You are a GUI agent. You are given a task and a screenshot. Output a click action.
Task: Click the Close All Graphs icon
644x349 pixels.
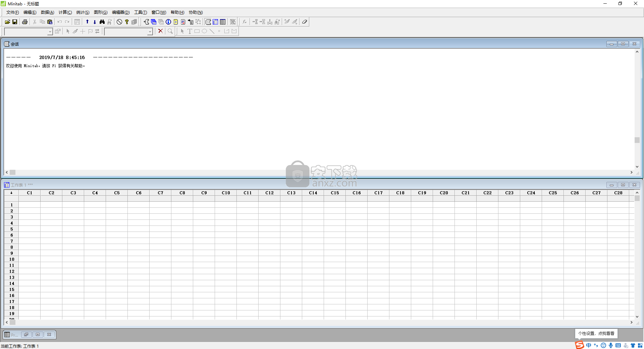[233, 22]
